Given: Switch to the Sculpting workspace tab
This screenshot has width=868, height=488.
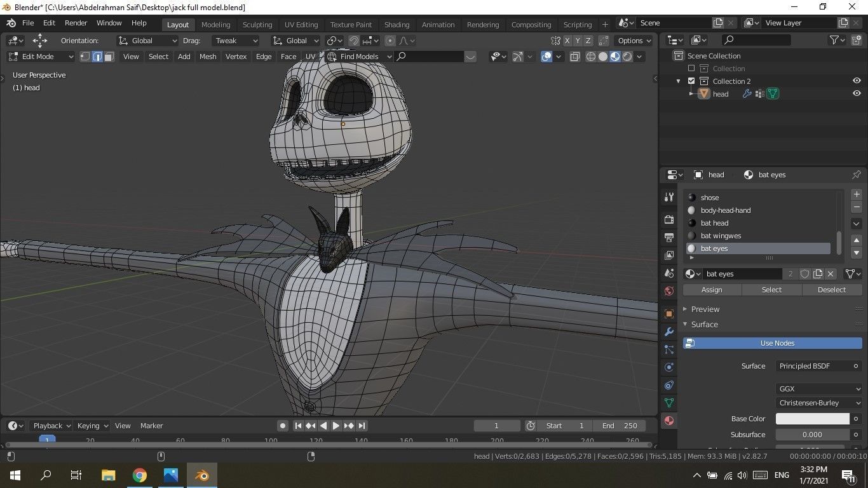Looking at the screenshot, I should point(257,25).
